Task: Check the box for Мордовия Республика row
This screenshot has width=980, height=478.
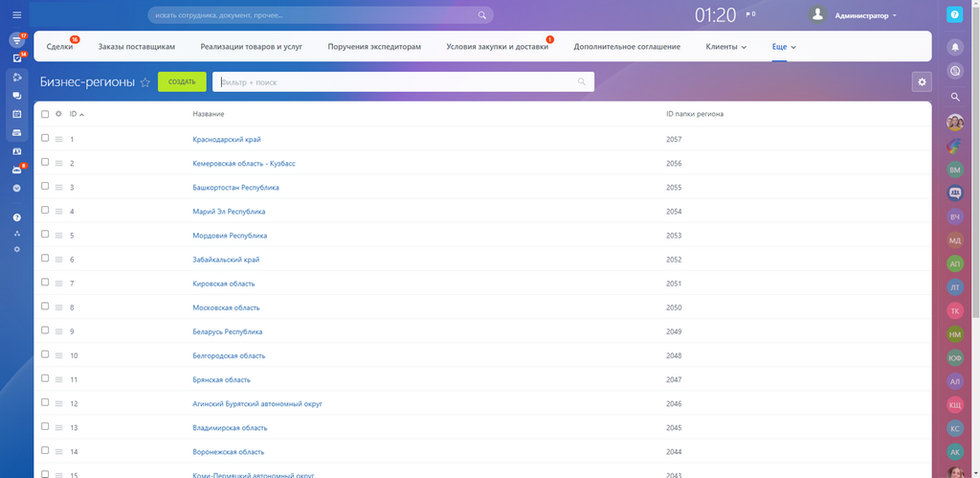Action: point(45,234)
